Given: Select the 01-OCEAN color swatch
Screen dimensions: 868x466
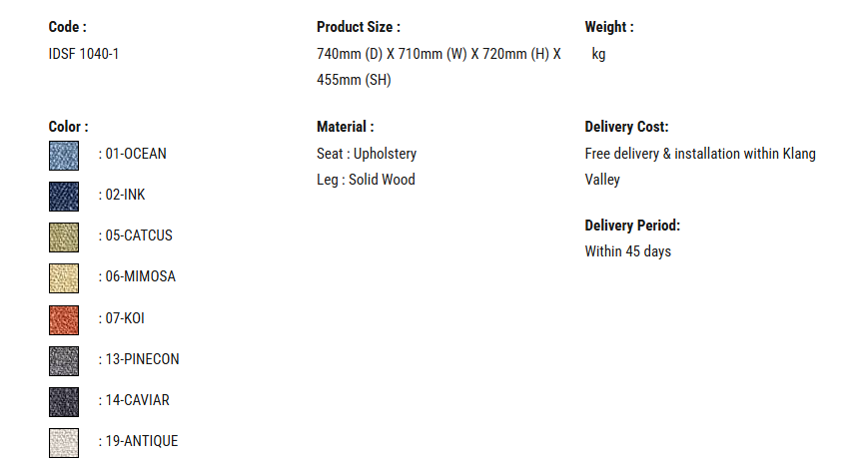Looking at the screenshot, I should 64,156.
